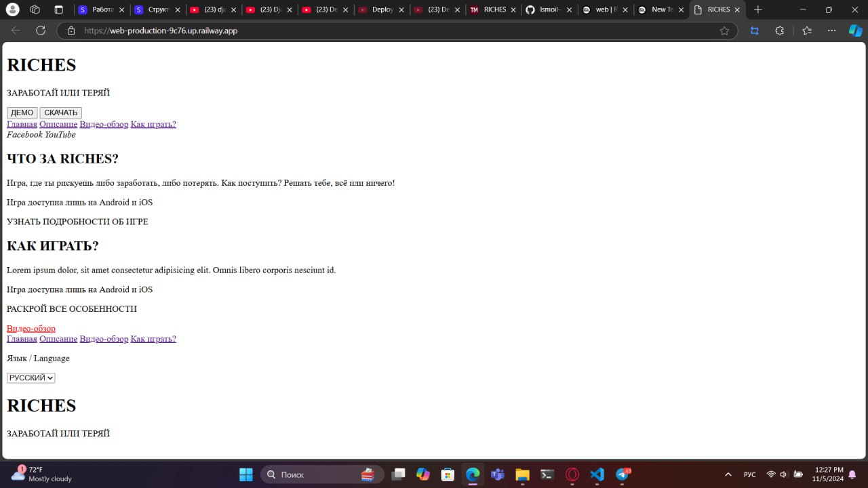Open the top Как играть? link

point(153,124)
